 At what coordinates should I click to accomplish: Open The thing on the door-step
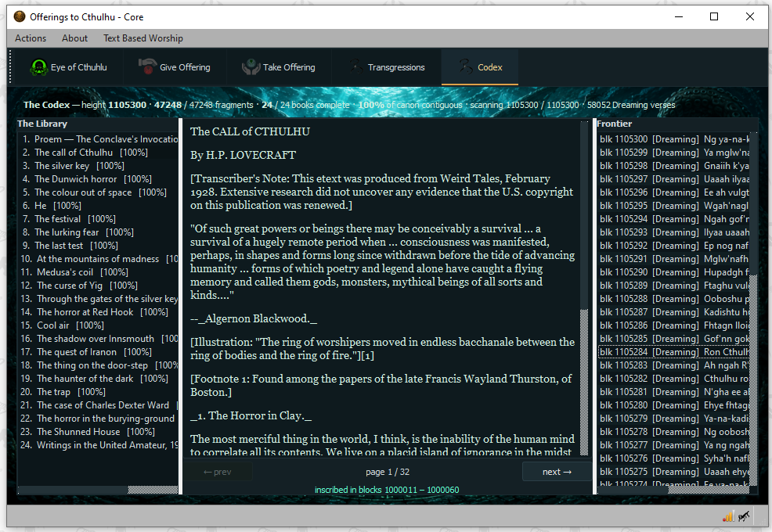click(99, 365)
